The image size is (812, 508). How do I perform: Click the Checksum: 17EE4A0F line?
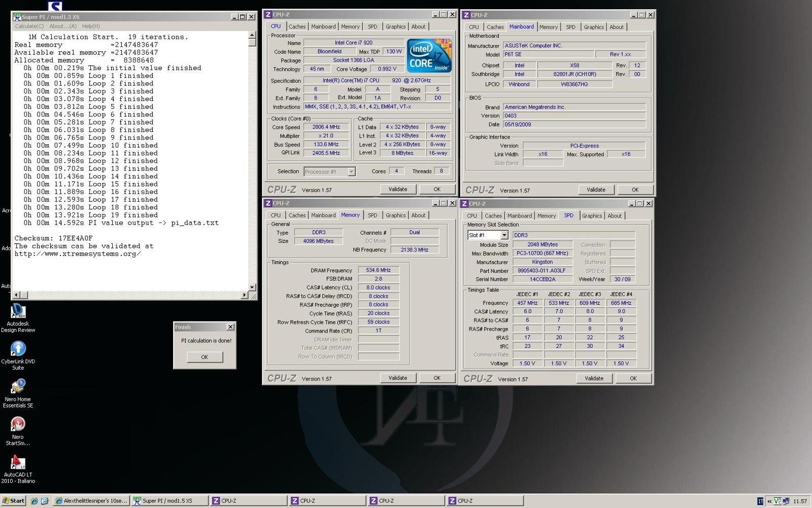coord(53,238)
